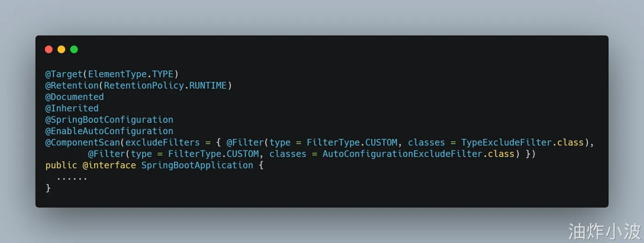Screen dimensions: 644x243
Task: Click the @EnableAutoConfiguration annotation
Action: point(109,131)
